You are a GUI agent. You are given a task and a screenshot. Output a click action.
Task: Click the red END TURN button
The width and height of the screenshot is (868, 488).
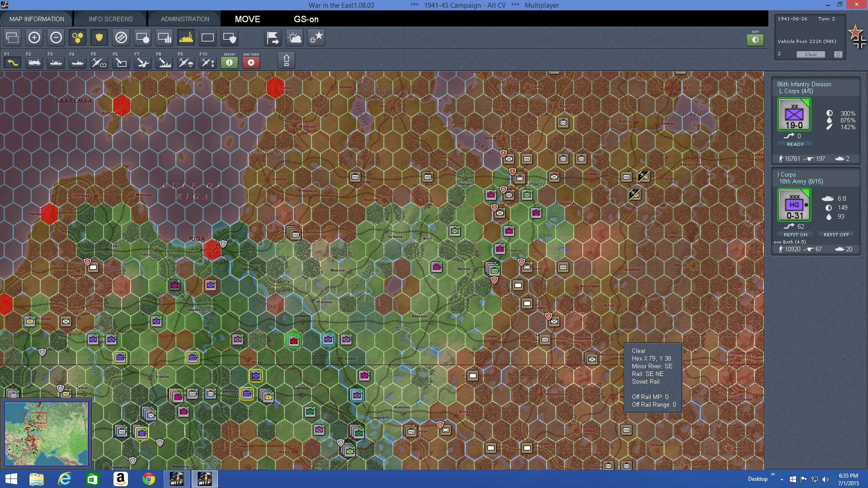click(x=251, y=62)
